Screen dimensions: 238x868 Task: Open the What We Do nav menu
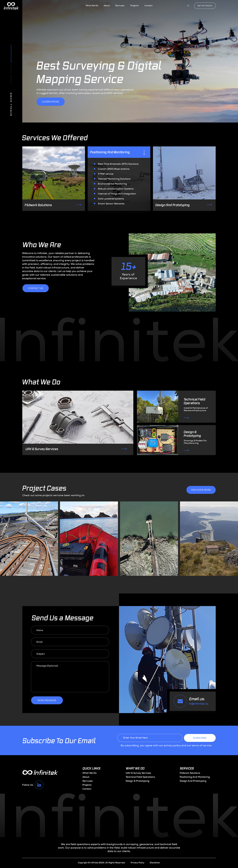point(92,6)
